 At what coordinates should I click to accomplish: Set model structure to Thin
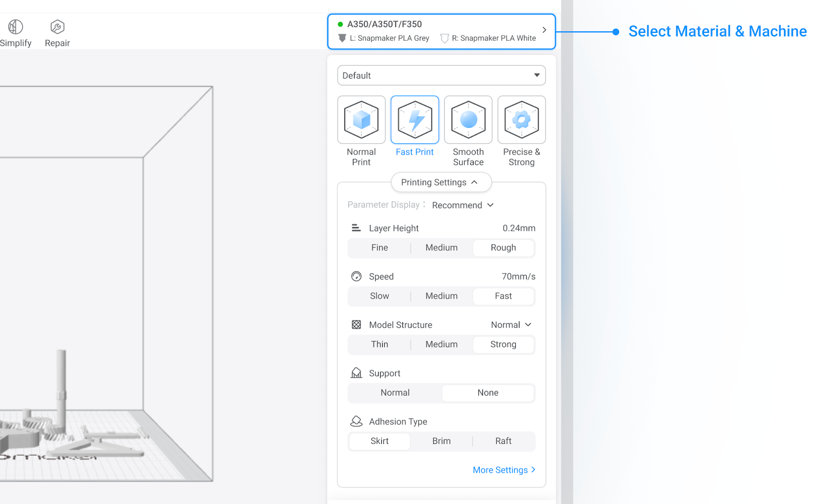pyautogui.click(x=380, y=344)
